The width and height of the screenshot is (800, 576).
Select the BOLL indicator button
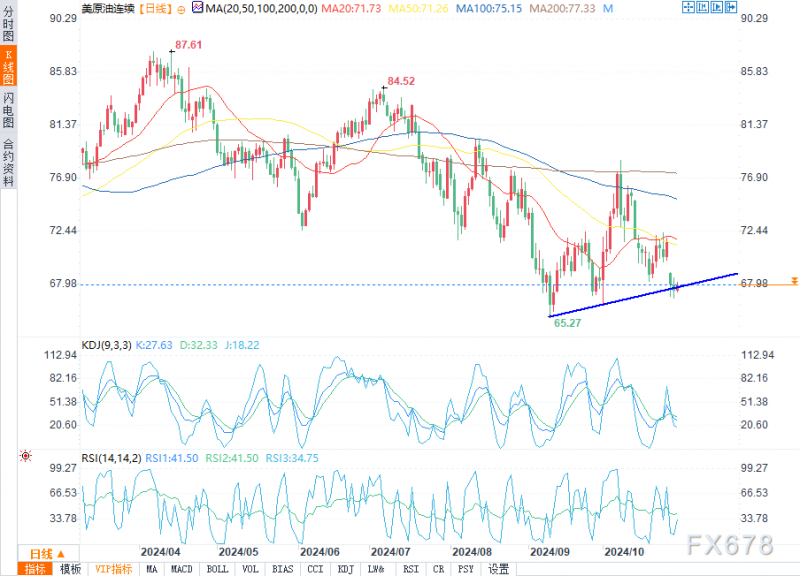coord(217,569)
